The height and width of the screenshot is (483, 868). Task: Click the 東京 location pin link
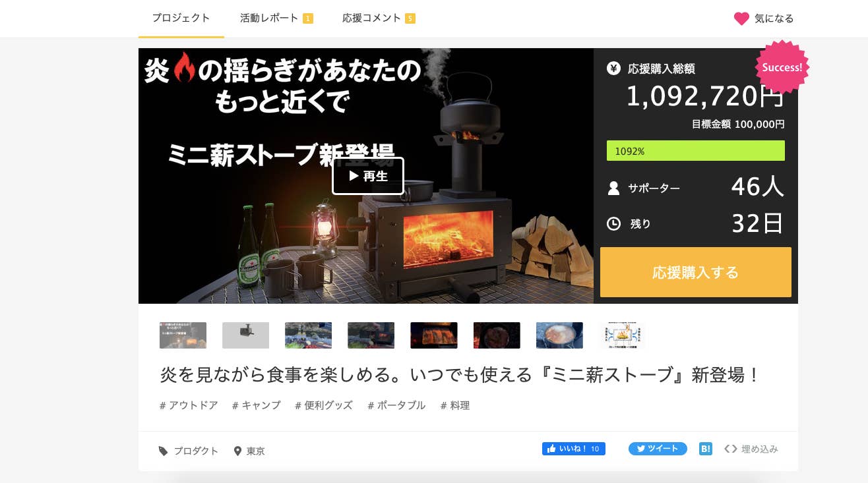tap(249, 451)
